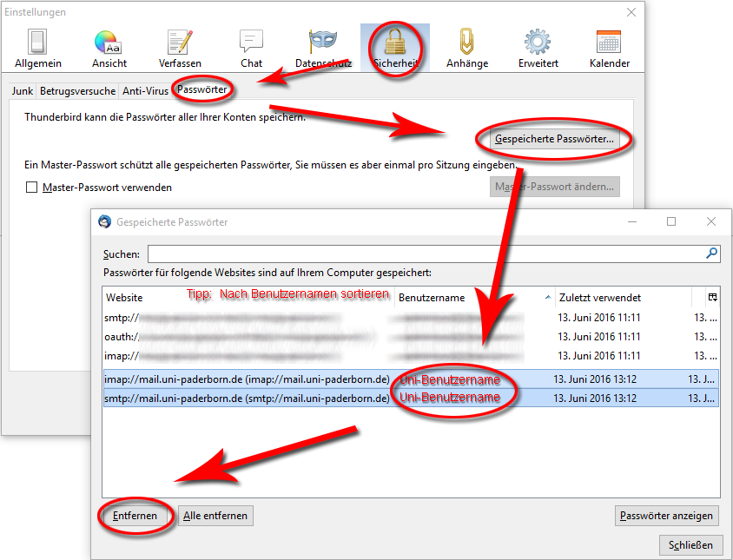Viewport: 733px width, 560px height.
Task: Open the Chat settings section
Action: (x=251, y=48)
